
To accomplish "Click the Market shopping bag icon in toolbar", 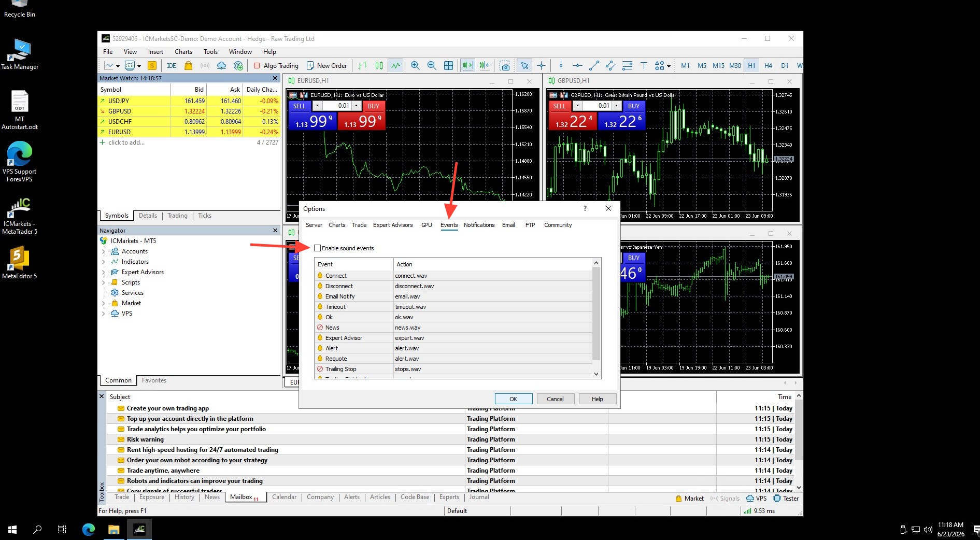I will [189, 66].
